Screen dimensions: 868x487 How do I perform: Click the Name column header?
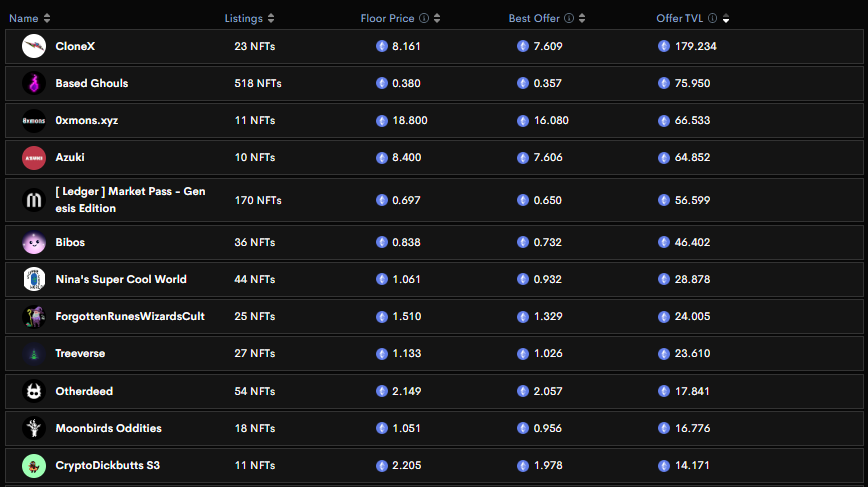[x=24, y=18]
